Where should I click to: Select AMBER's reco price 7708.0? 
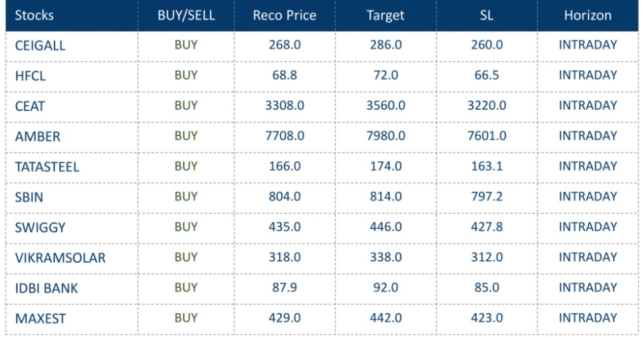(x=284, y=136)
